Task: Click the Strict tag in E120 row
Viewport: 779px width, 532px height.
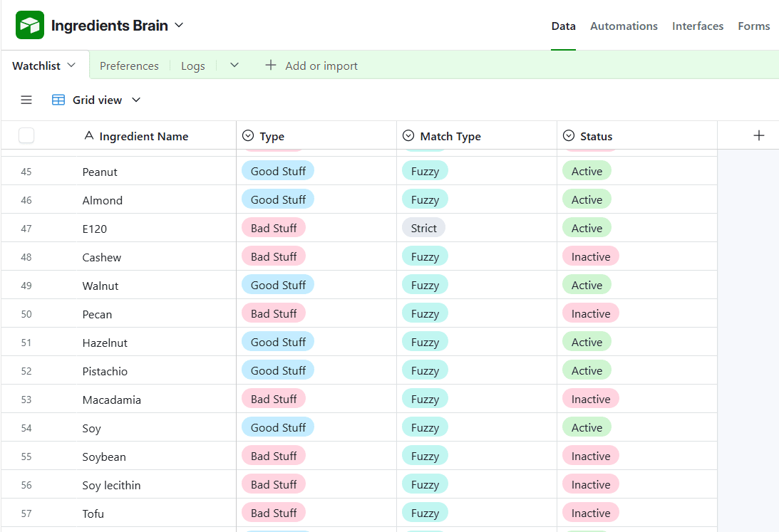Action: pos(423,229)
